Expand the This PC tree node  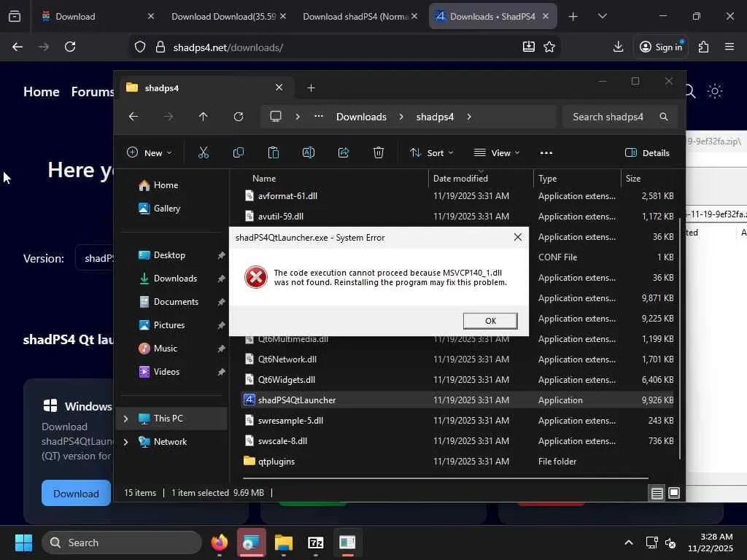pyautogui.click(x=125, y=419)
